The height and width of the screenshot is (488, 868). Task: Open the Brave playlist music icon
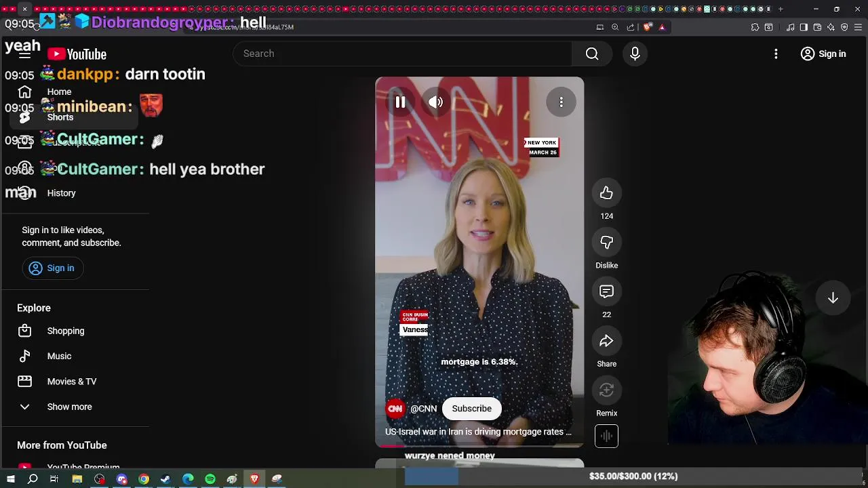(x=790, y=27)
